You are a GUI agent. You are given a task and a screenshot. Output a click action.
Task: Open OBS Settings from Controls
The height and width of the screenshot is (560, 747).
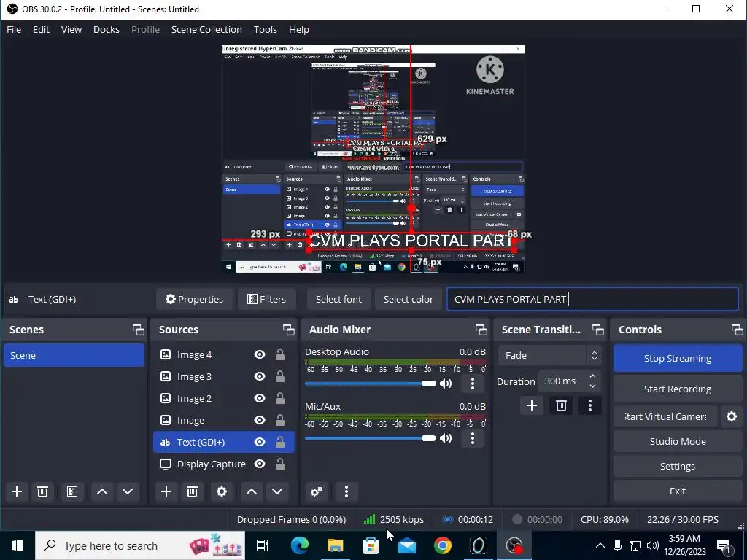coord(678,466)
